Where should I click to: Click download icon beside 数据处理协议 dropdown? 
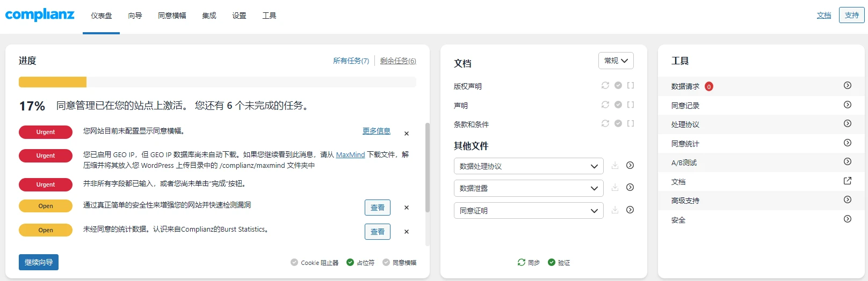[615, 166]
